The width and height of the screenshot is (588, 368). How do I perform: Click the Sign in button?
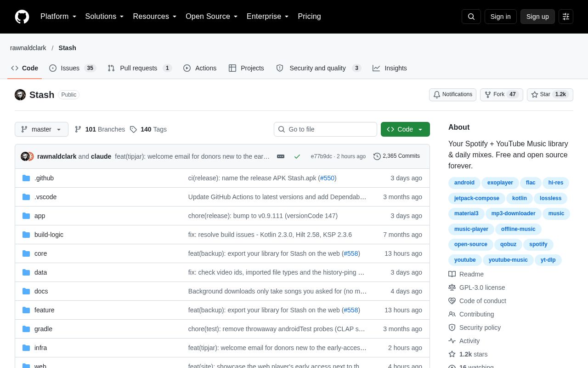(x=501, y=17)
